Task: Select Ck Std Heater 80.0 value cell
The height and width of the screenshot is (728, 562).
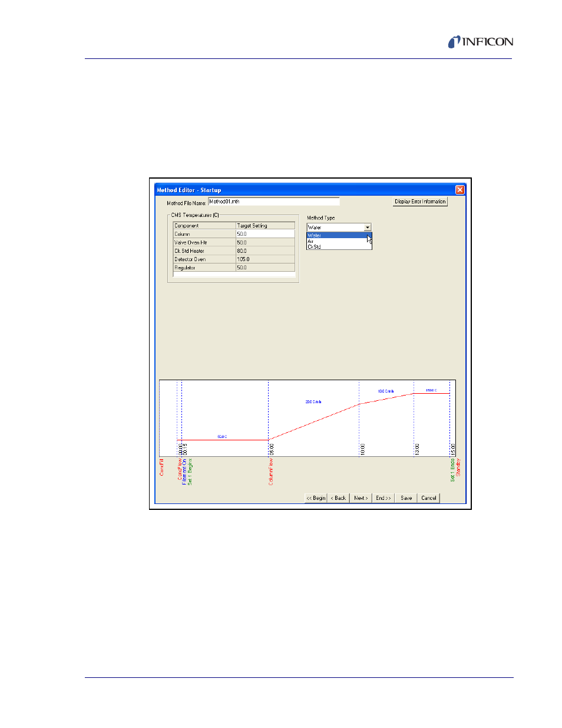Action: tap(265, 251)
